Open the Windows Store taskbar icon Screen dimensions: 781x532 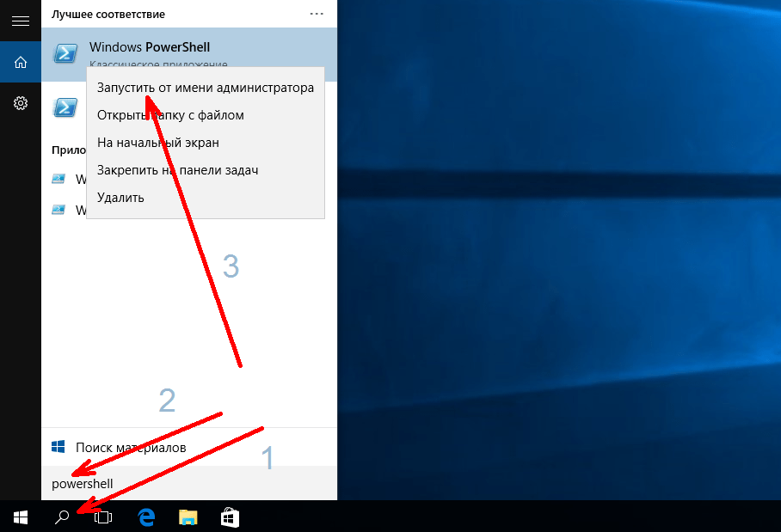click(x=230, y=517)
